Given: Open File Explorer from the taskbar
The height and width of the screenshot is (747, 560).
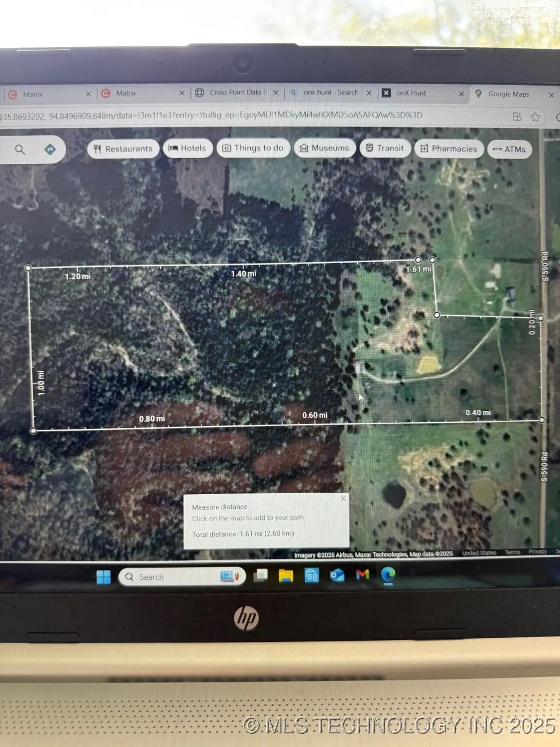Looking at the screenshot, I should (286, 576).
